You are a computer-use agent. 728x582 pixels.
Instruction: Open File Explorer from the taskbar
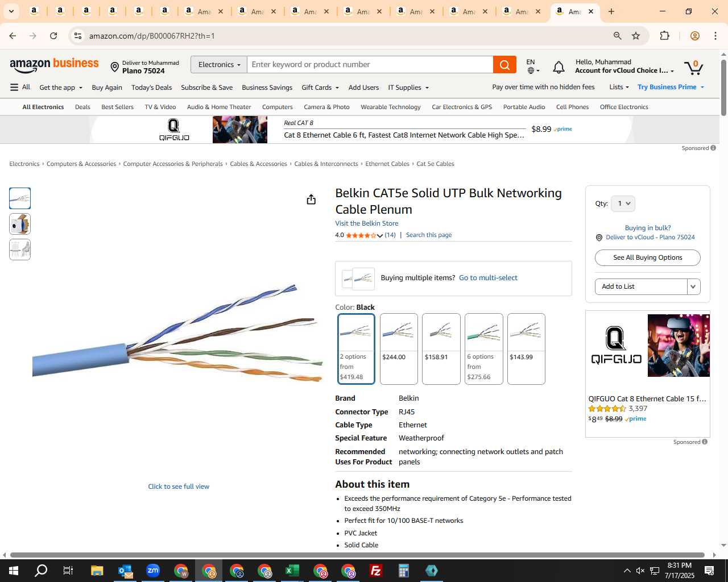coord(97,571)
